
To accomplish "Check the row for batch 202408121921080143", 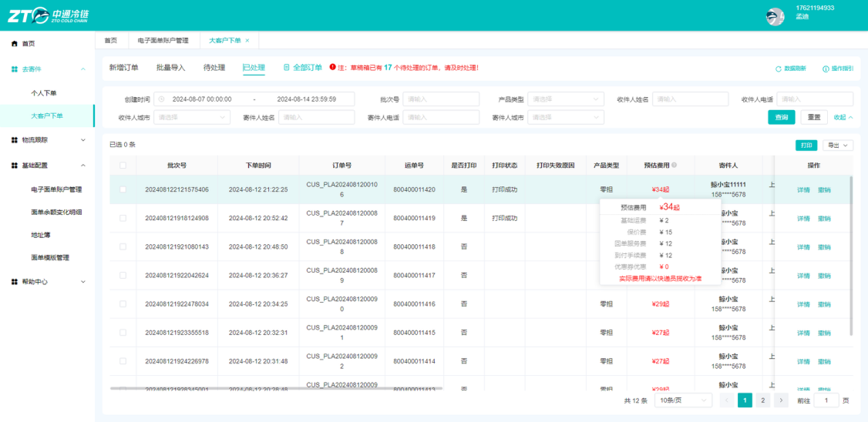I will [x=123, y=246].
